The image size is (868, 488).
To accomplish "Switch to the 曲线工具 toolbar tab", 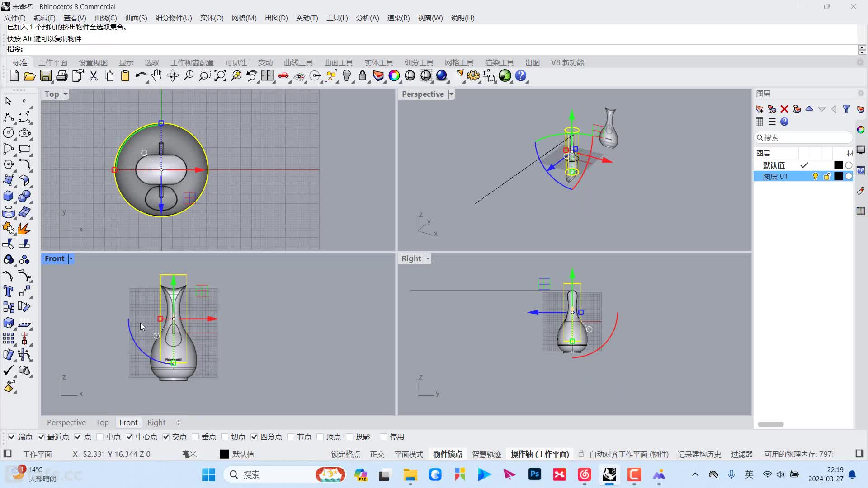I will coord(298,62).
